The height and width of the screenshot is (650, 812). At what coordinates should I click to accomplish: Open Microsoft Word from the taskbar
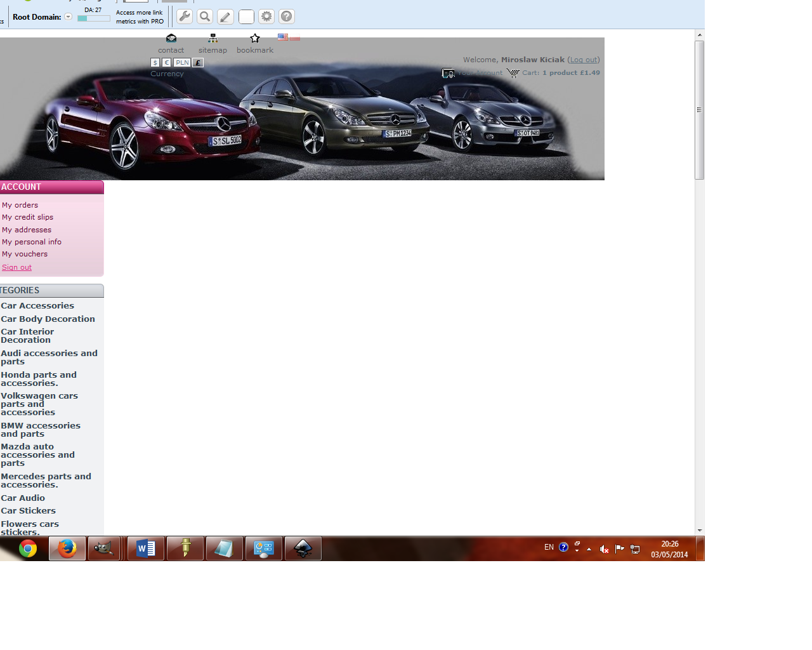pyautogui.click(x=146, y=548)
